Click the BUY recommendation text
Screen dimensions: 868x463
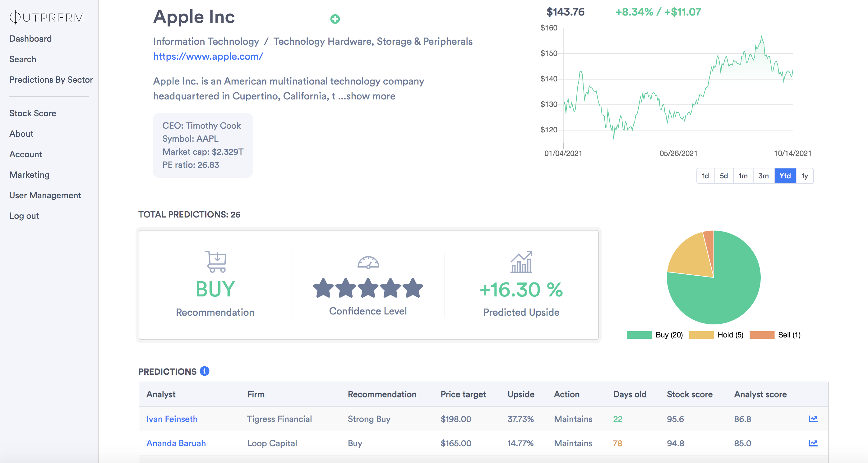point(215,289)
